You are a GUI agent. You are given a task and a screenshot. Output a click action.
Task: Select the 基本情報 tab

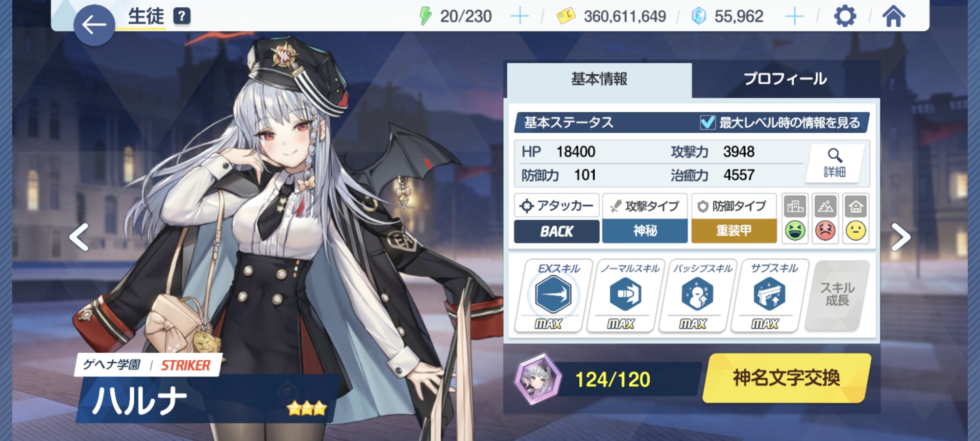pyautogui.click(x=599, y=79)
